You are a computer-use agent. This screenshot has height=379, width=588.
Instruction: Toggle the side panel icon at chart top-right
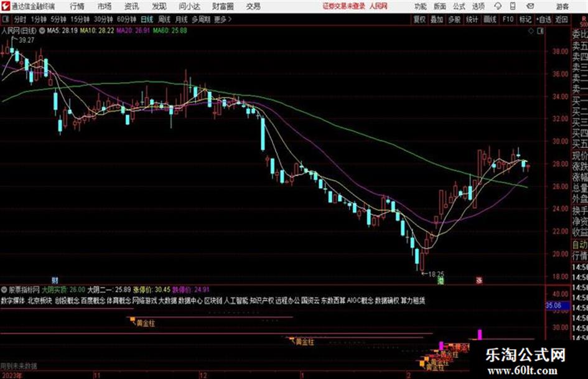[x=540, y=31]
